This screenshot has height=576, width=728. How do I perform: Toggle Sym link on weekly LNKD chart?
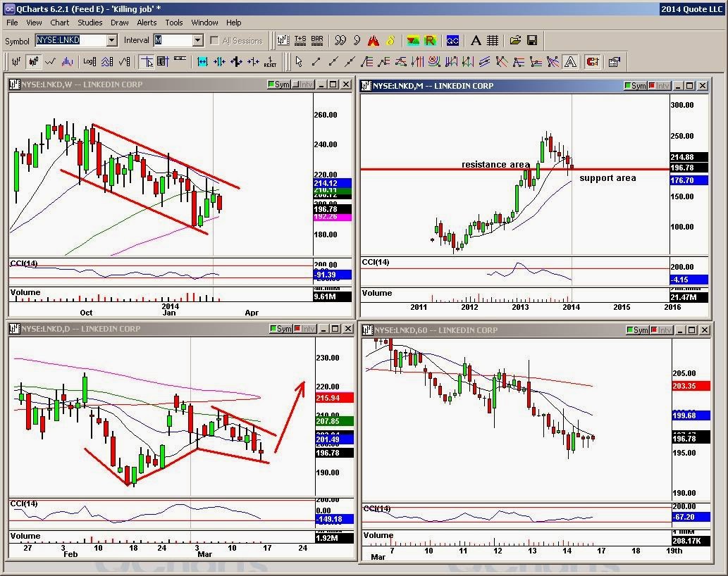[x=279, y=84]
